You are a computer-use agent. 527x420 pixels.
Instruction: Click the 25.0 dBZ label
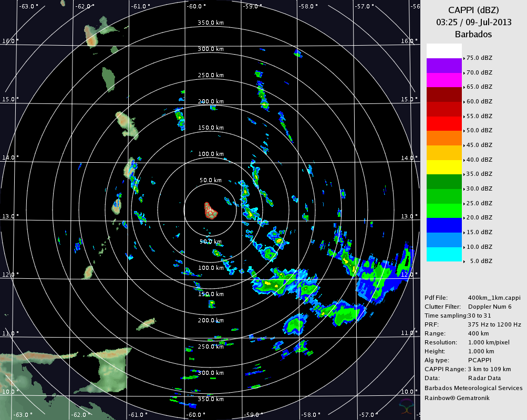[x=479, y=203]
